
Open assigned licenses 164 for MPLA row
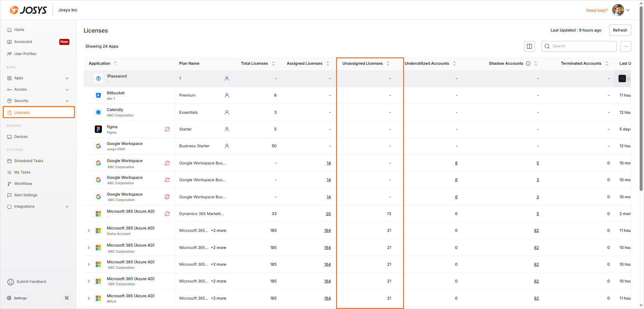(327, 298)
